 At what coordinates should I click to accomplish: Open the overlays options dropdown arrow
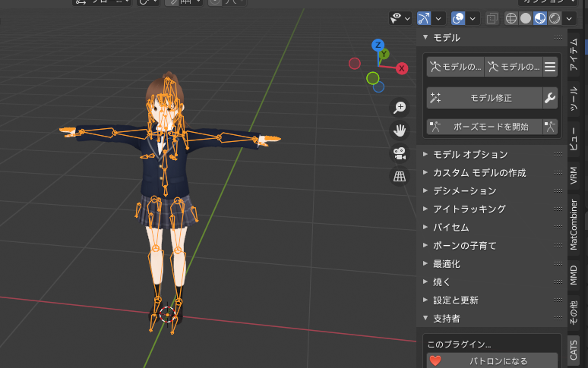[473, 18]
